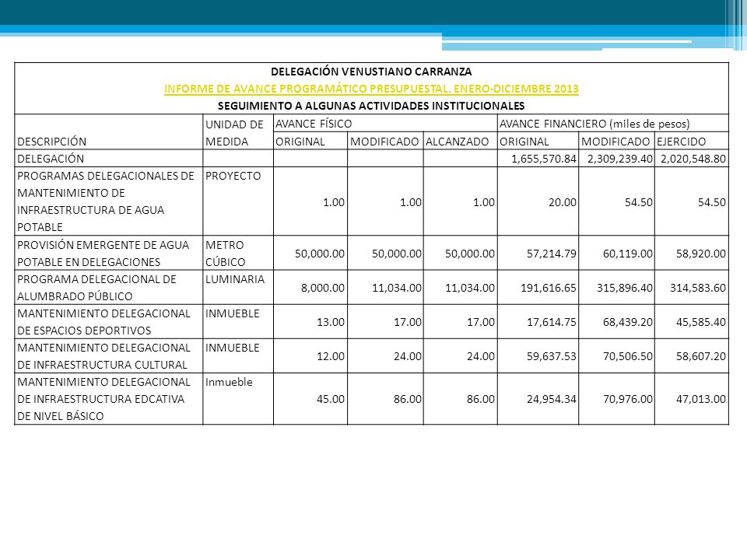Select the DELEGACIÓN VENUSTIANO CARRANZA title
Image resolution: width=747 pixels, height=560 pixels.
click(x=371, y=72)
